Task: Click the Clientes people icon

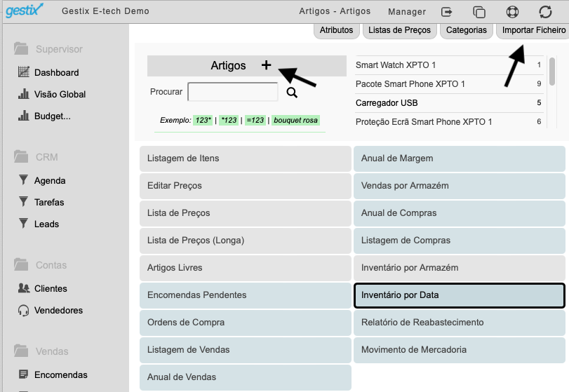Action: click(x=24, y=288)
